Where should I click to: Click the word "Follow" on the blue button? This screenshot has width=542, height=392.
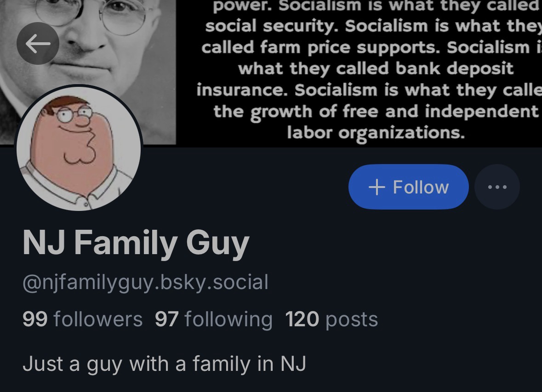click(421, 187)
